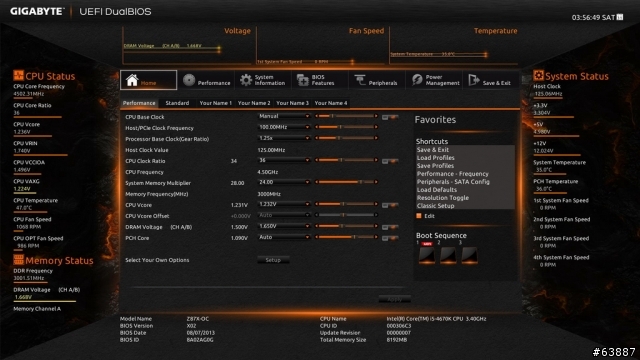Click CPU Vcore slider left arrow
The image size is (640, 360).
click(x=316, y=204)
